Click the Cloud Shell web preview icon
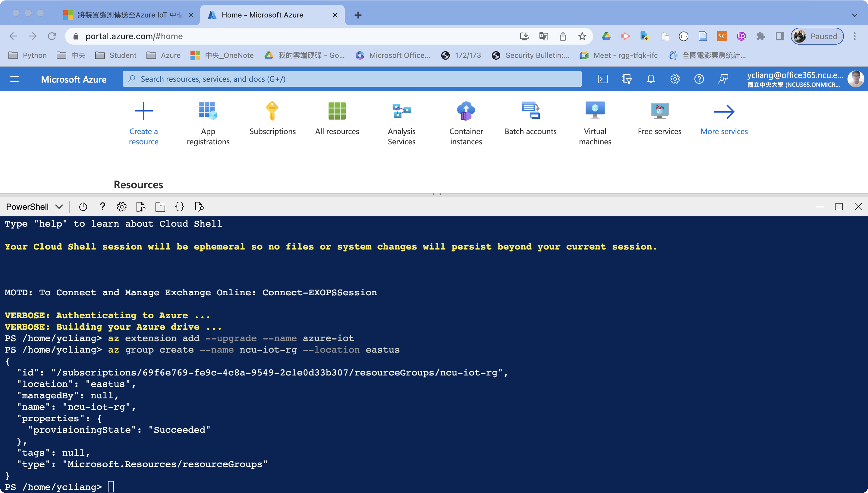Screen dimensions: 868x493 (x=199, y=206)
